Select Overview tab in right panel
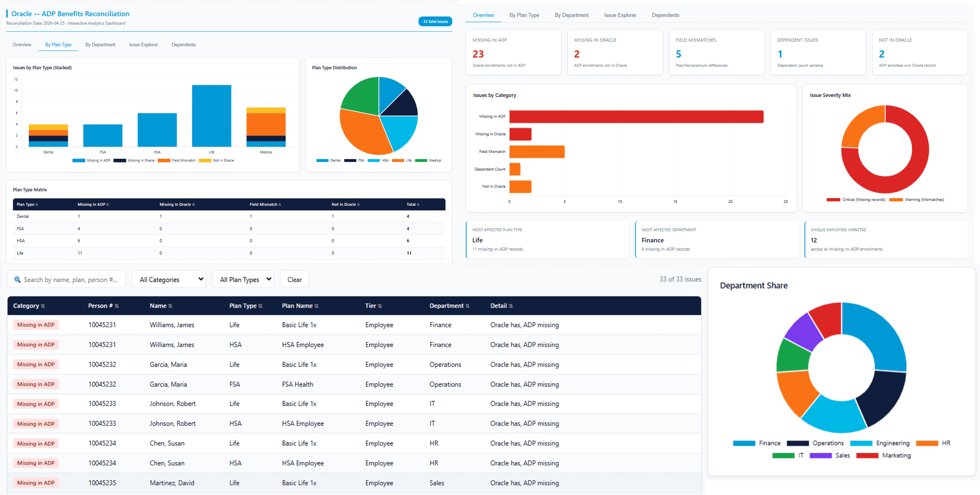Image resolution: width=980 pixels, height=495 pixels. (484, 15)
